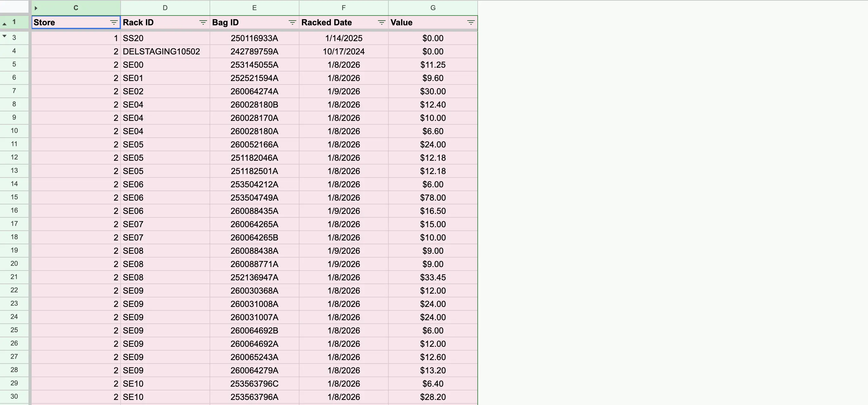
Task: Open the filter on the Racked Date column
Action: click(x=381, y=22)
